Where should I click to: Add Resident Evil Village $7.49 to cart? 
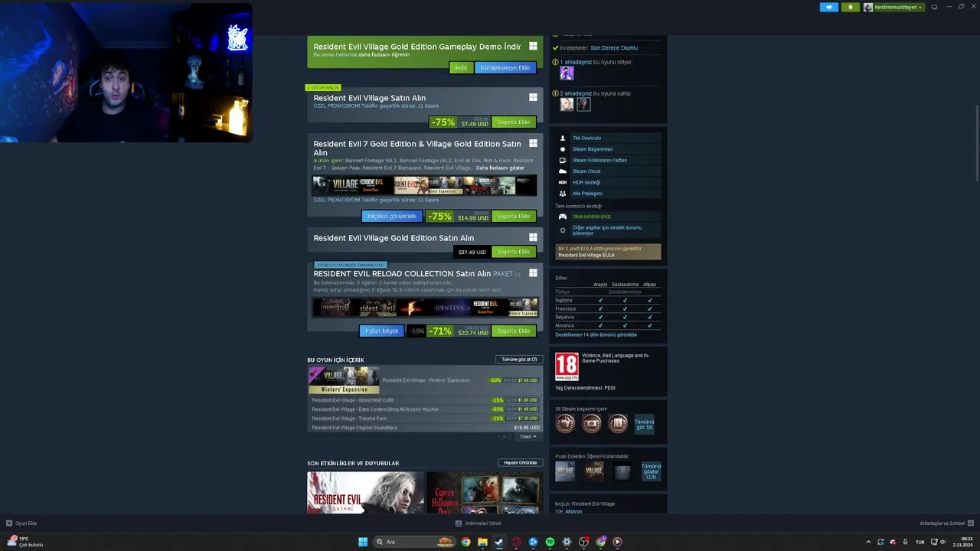pyautogui.click(x=514, y=122)
